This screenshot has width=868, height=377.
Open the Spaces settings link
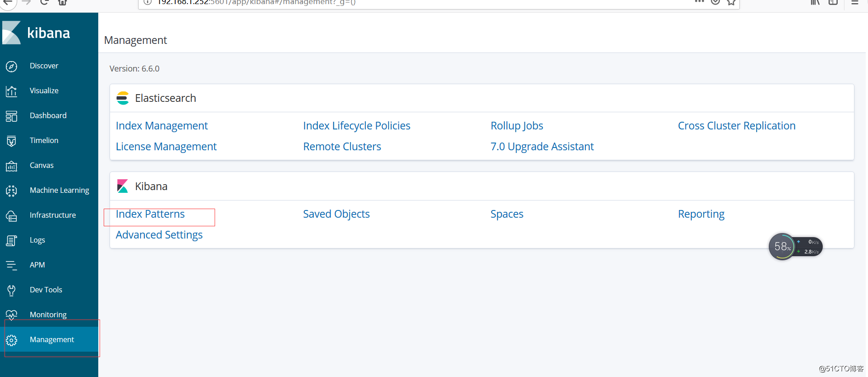(507, 214)
